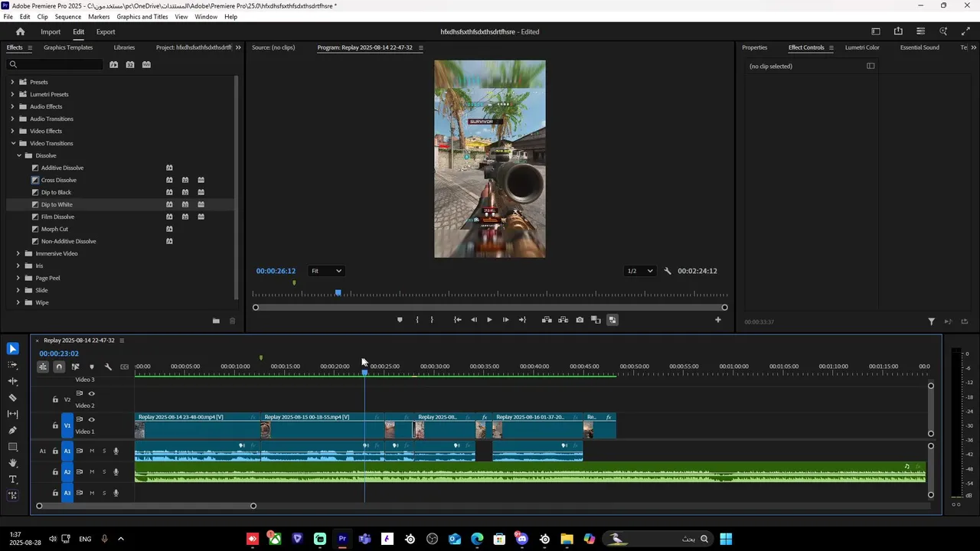Toggle Snap in Timeline magnet button
980x551 pixels.
tap(59, 367)
